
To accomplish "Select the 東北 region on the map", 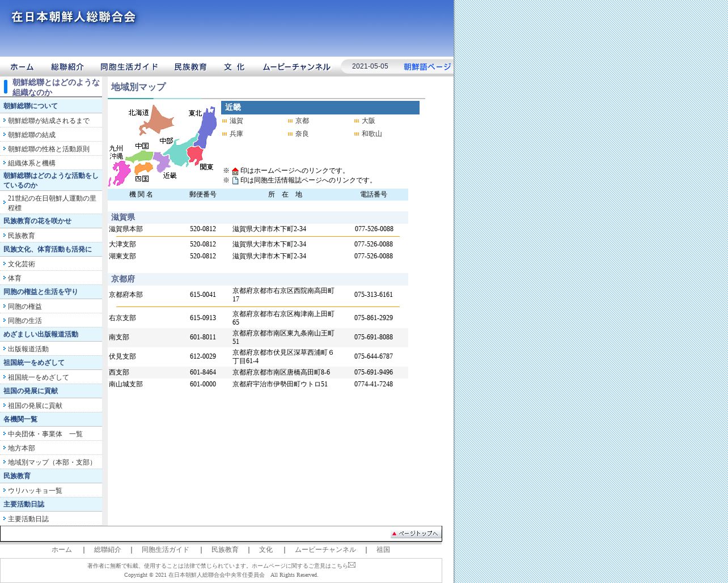I will pyautogui.click(x=206, y=127).
